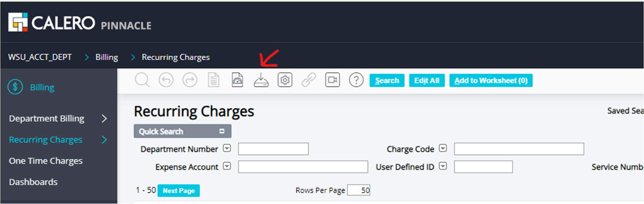644x204 pixels.
Task: Click the Rows Per Page field
Action: 359,190
